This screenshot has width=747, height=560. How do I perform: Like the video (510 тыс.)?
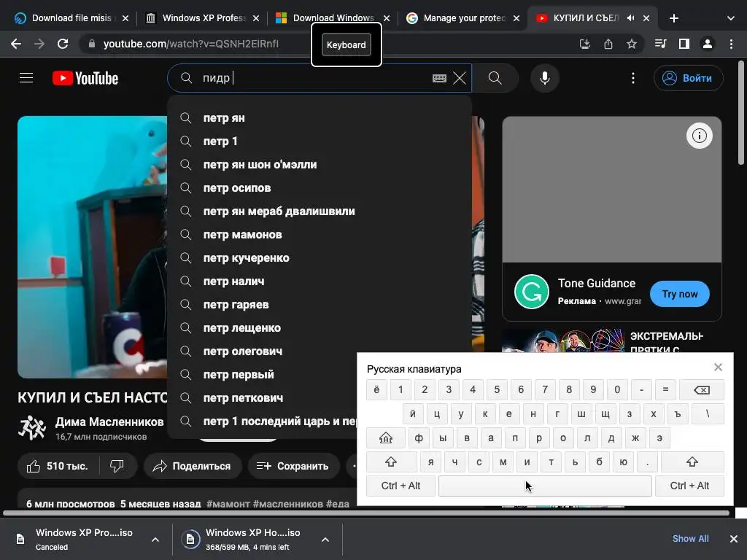58,466
